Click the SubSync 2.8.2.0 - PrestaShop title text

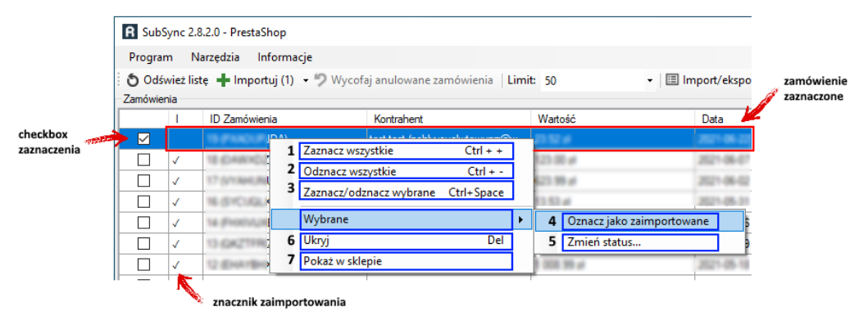point(214,33)
